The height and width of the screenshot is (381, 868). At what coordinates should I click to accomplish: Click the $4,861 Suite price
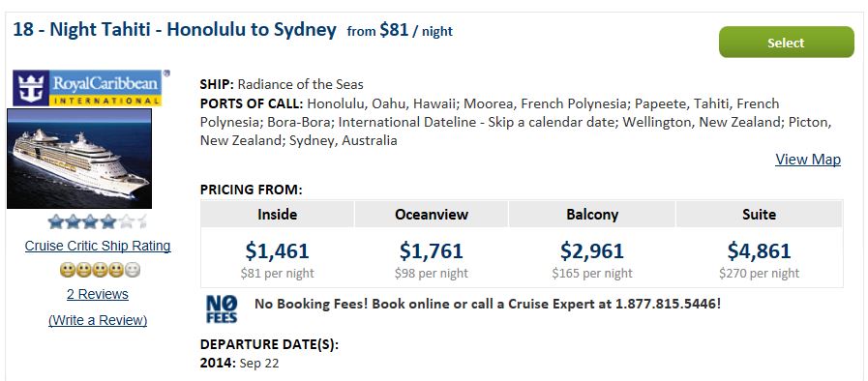click(759, 251)
